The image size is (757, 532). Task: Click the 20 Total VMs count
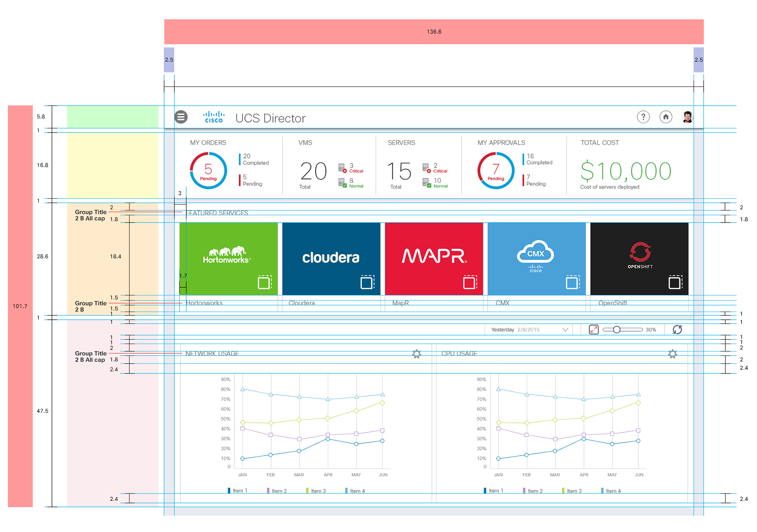313,171
